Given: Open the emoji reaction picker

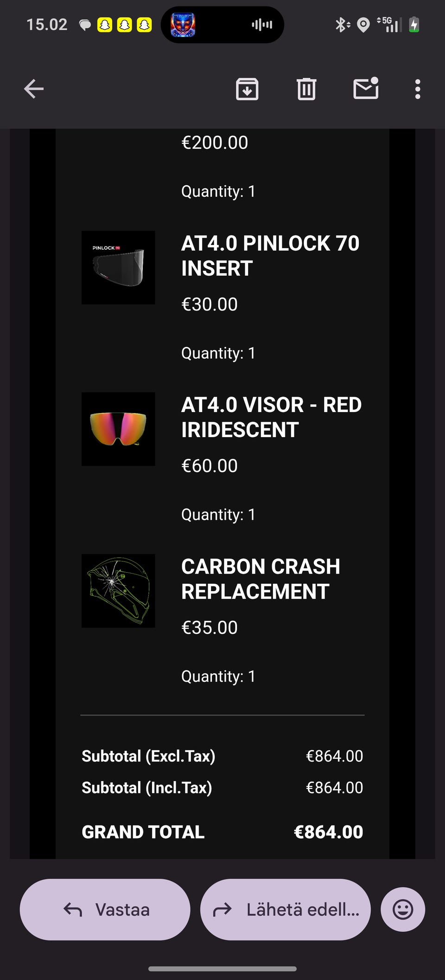Looking at the screenshot, I should (x=403, y=909).
